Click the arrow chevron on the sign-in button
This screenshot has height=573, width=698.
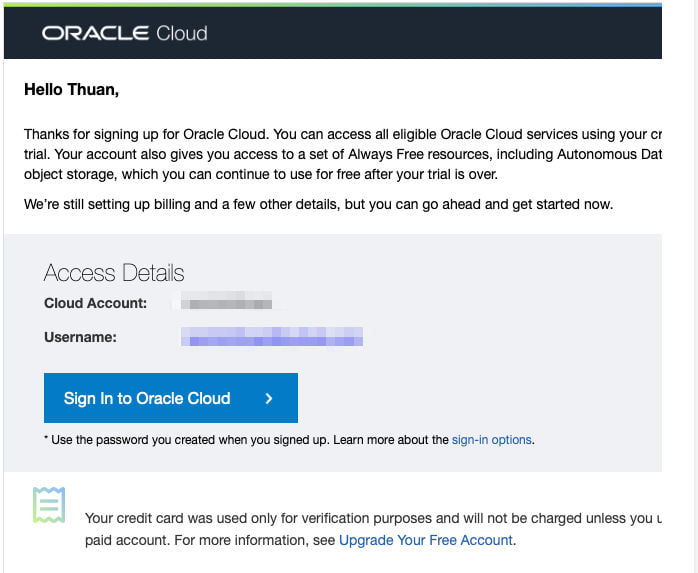click(269, 398)
